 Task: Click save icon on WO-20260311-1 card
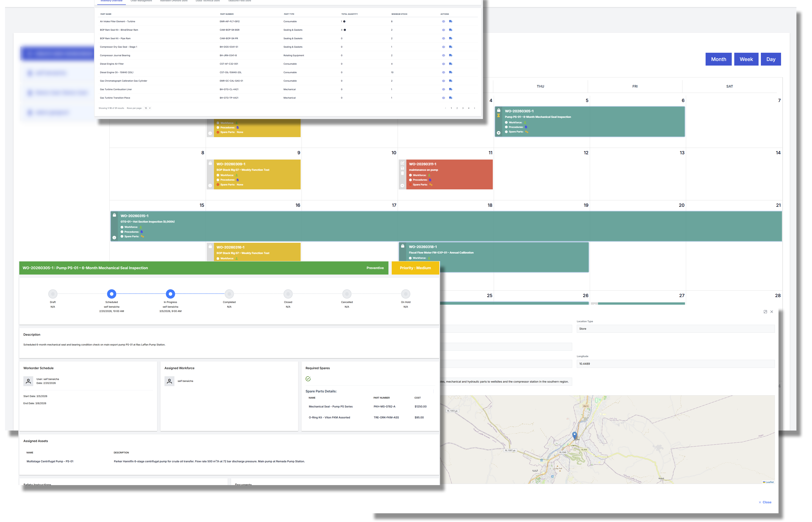(x=402, y=168)
